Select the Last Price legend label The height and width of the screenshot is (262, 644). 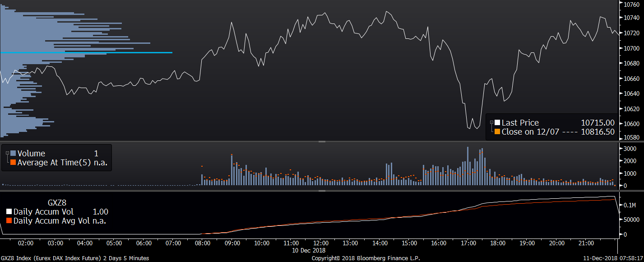point(520,122)
